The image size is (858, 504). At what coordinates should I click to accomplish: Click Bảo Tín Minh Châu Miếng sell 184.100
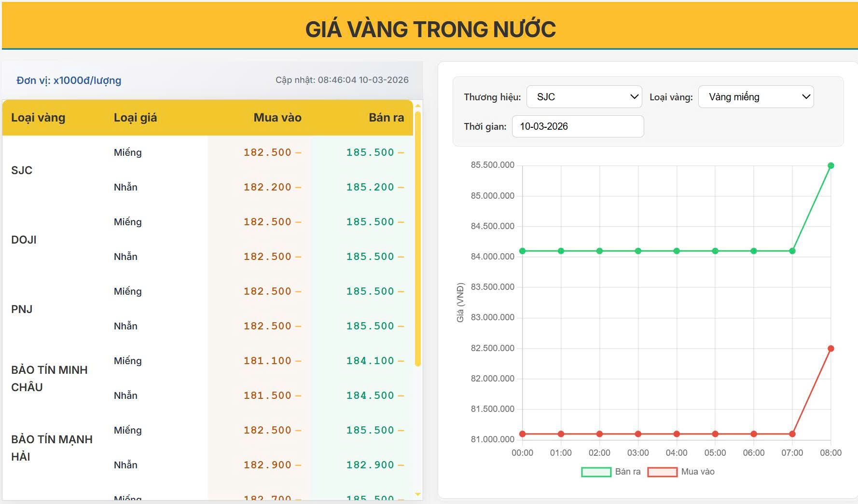point(370,361)
